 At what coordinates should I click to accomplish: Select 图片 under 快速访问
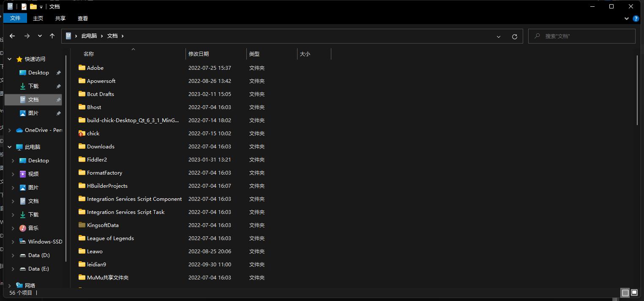click(x=33, y=113)
